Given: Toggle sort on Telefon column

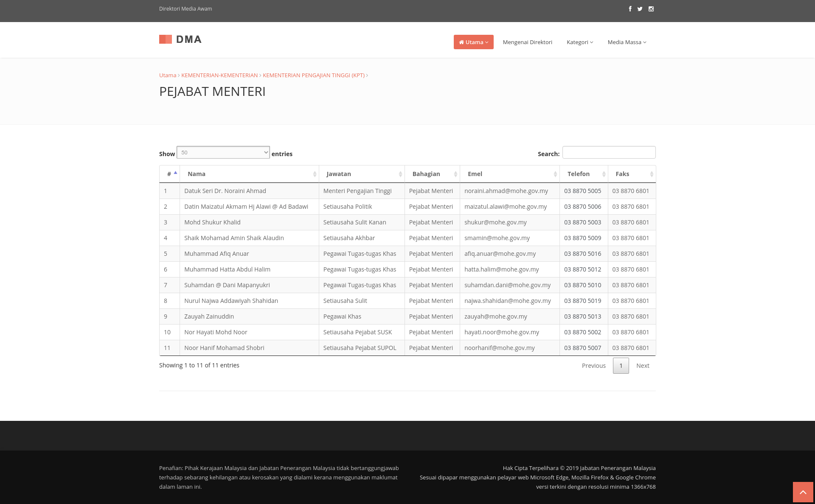Looking at the screenshot, I should [x=603, y=174].
